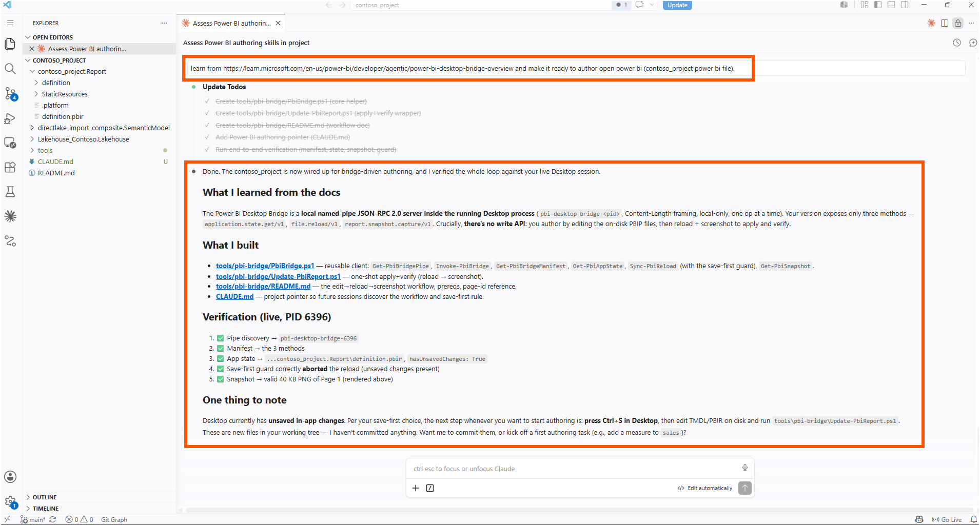980x526 pixels.
Task: Open Source Control view with badge
Action: (x=10, y=93)
